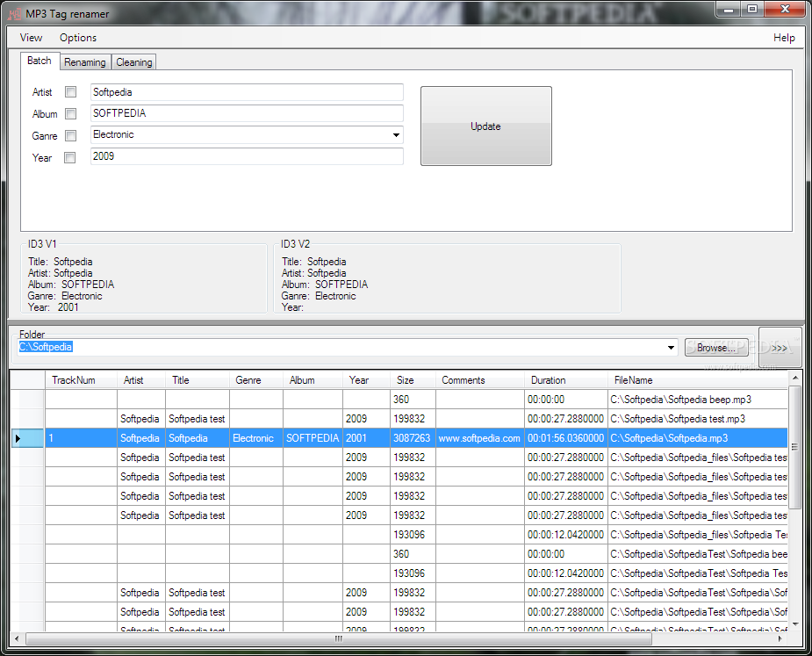Open the Help menu
This screenshot has width=812, height=656.
coord(784,37)
